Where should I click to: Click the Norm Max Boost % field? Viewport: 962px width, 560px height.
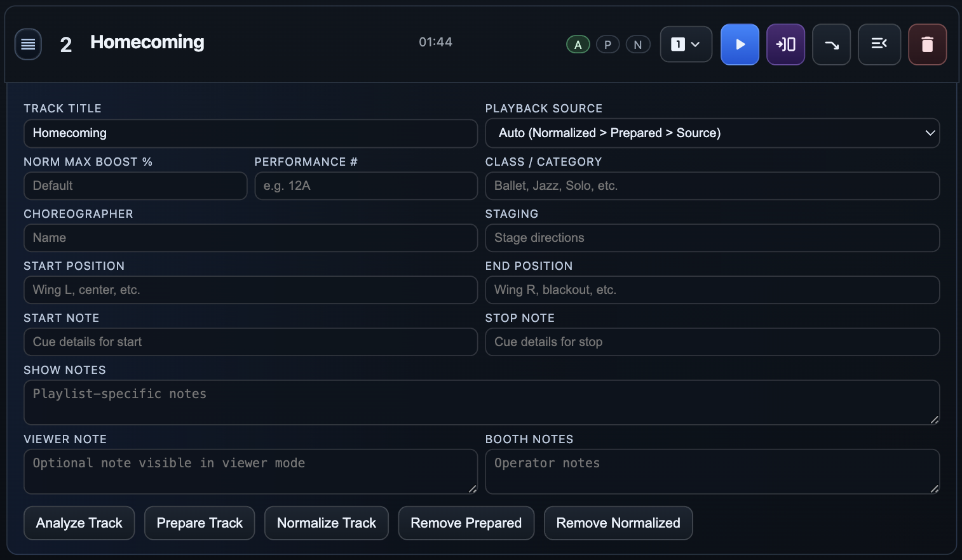(x=135, y=186)
